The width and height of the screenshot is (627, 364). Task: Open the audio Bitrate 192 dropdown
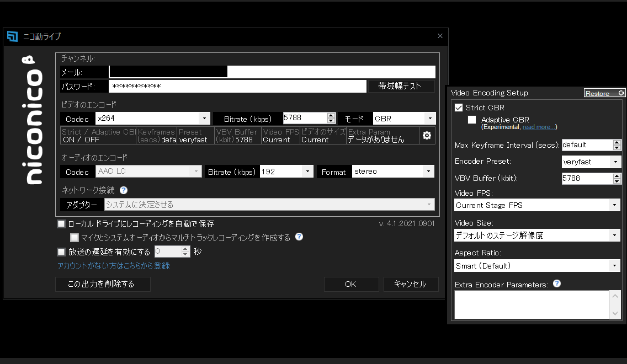[x=307, y=172]
